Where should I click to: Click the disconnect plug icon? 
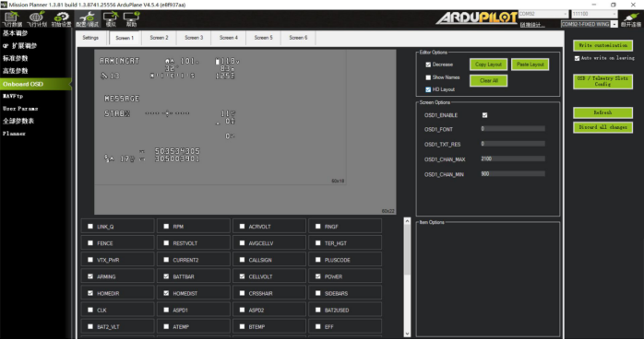(631, 19)
